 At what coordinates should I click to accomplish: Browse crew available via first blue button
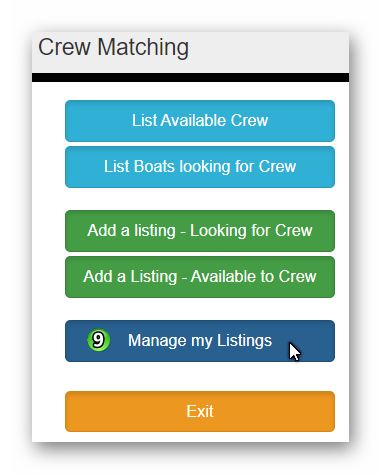pos(200,121)
